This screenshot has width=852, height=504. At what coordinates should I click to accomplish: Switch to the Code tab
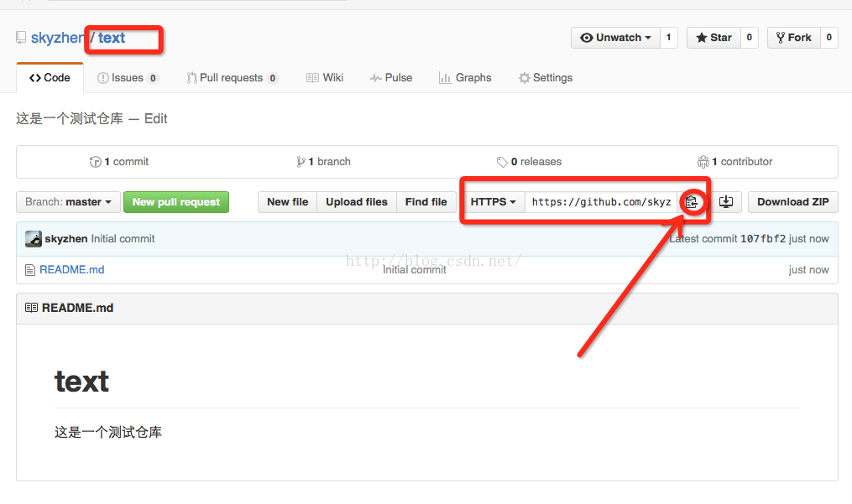point(50,78)
